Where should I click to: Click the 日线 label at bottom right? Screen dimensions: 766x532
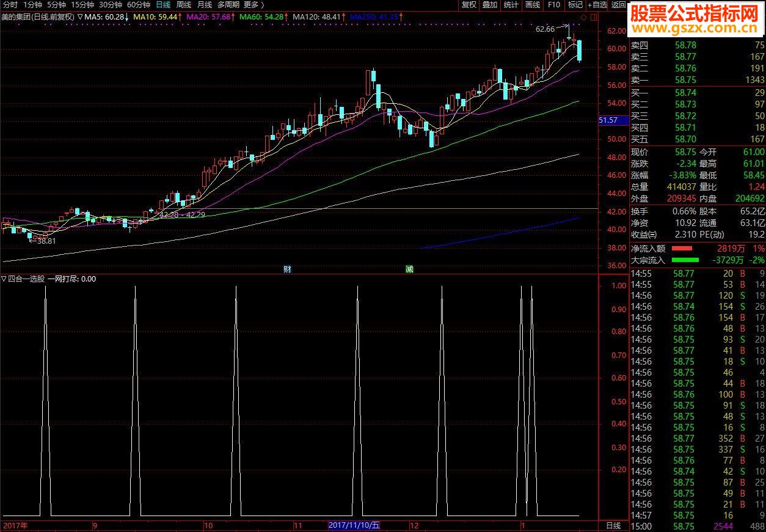pos(613,525)
